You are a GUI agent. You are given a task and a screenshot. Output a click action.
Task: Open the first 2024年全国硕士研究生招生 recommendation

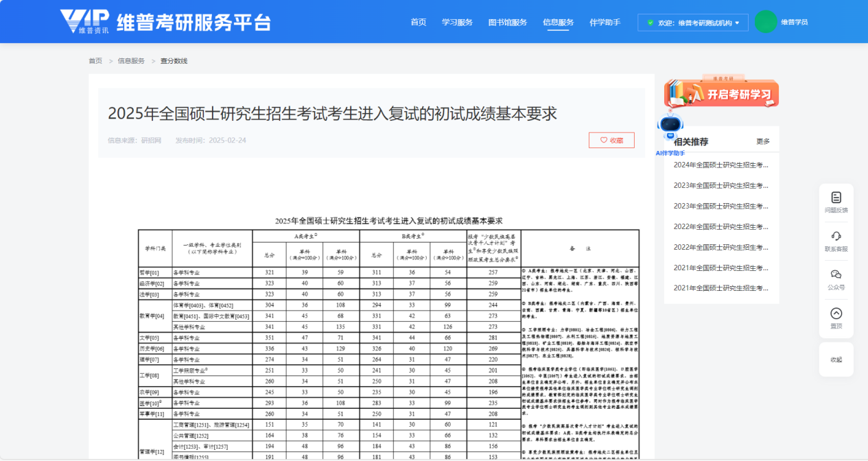click(720, 165)
